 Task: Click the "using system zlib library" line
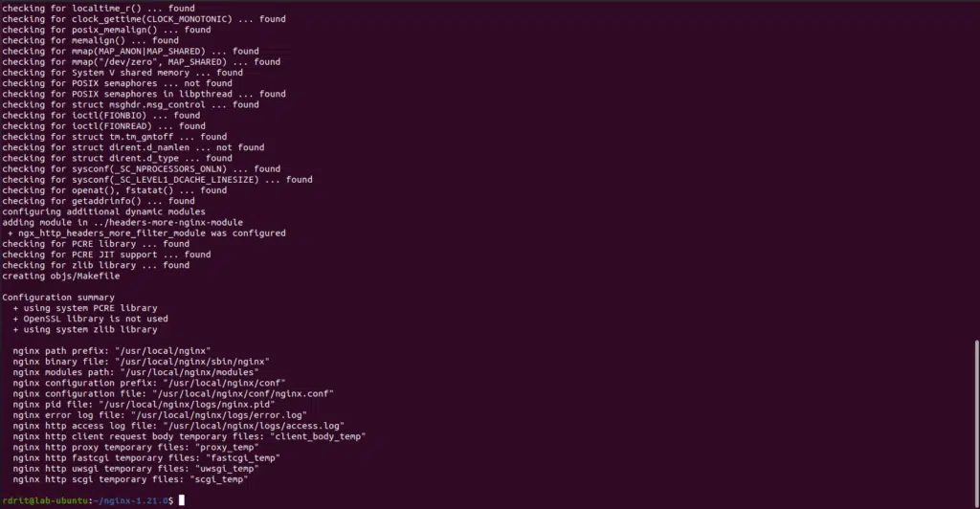(x=85, y=329)
